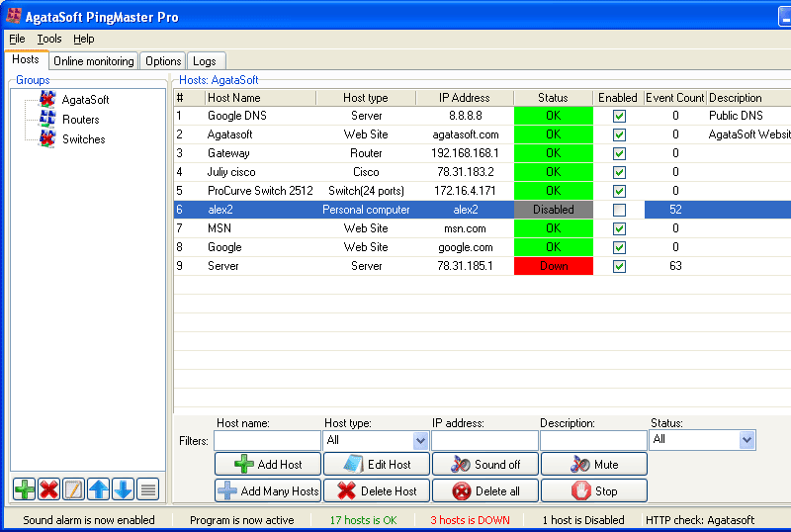Move group up with blue arrow
The width and height of the screenshot is (791, 532).
[x=99, y=488]
